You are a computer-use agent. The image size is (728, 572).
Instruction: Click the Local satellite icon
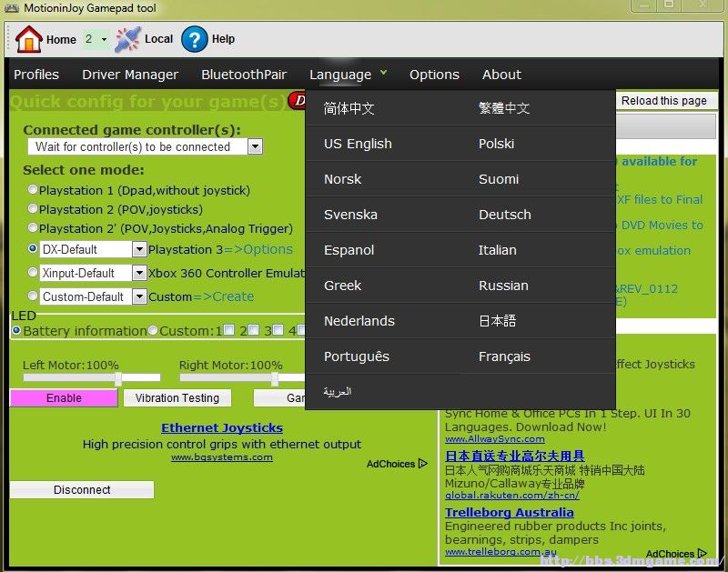coord(127,39)
